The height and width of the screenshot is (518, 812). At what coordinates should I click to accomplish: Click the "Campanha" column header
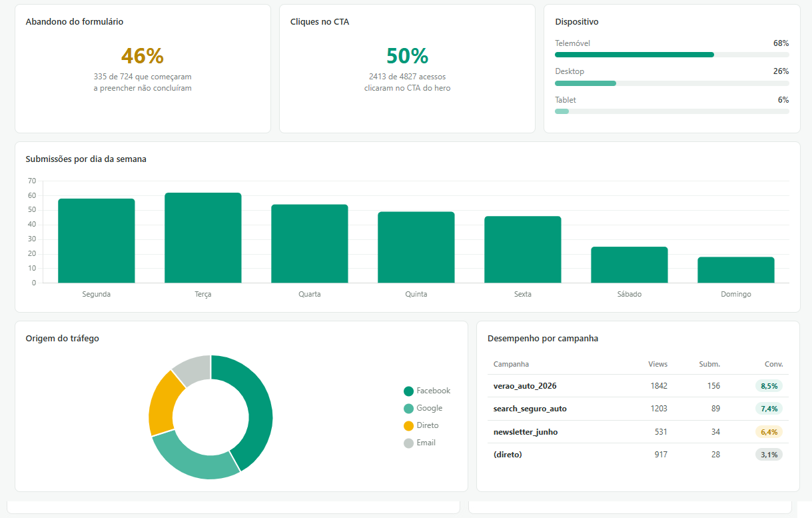(511, 365)
